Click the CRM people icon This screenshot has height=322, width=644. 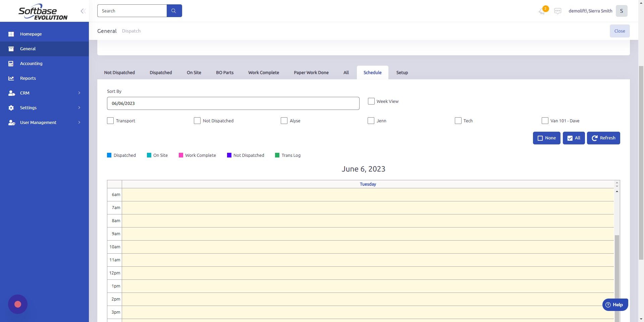click(11, 93)
